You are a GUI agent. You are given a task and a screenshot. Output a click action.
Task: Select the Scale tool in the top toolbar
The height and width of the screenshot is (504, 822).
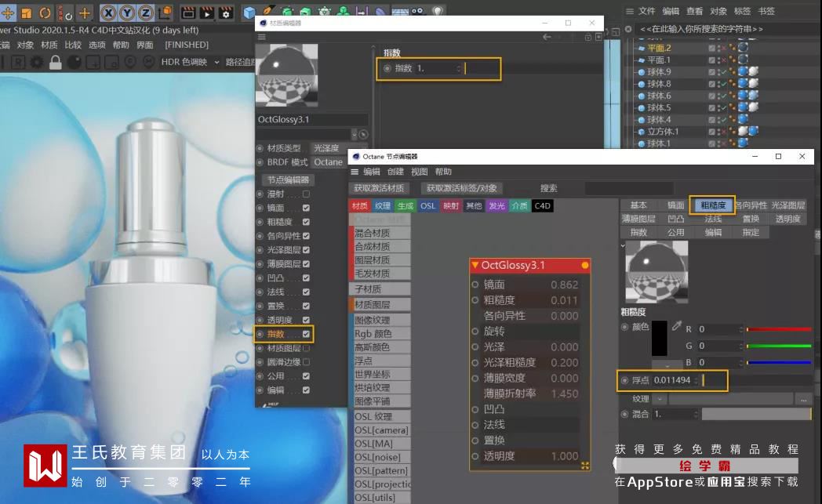click(x=27, y=13)
